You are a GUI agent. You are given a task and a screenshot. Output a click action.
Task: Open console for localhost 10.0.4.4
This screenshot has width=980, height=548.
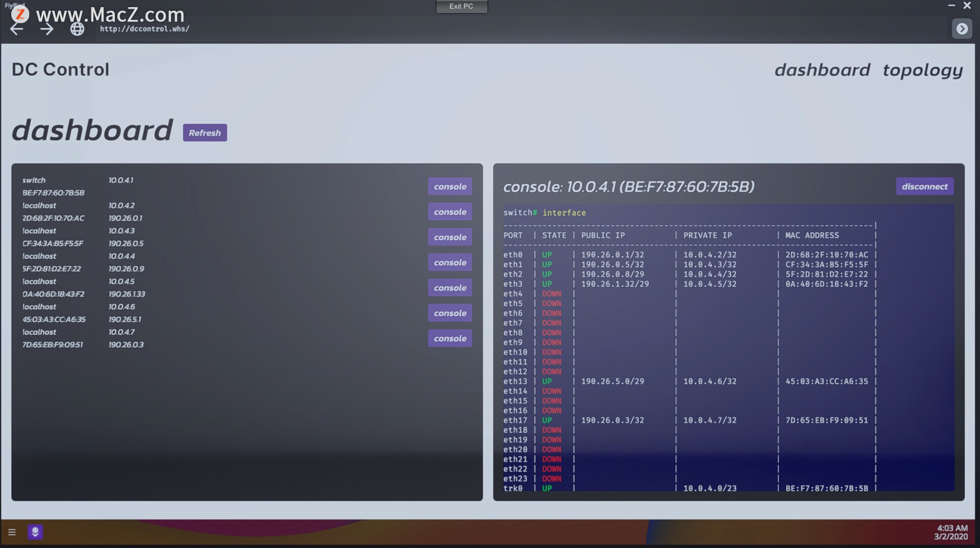point(450,262)
